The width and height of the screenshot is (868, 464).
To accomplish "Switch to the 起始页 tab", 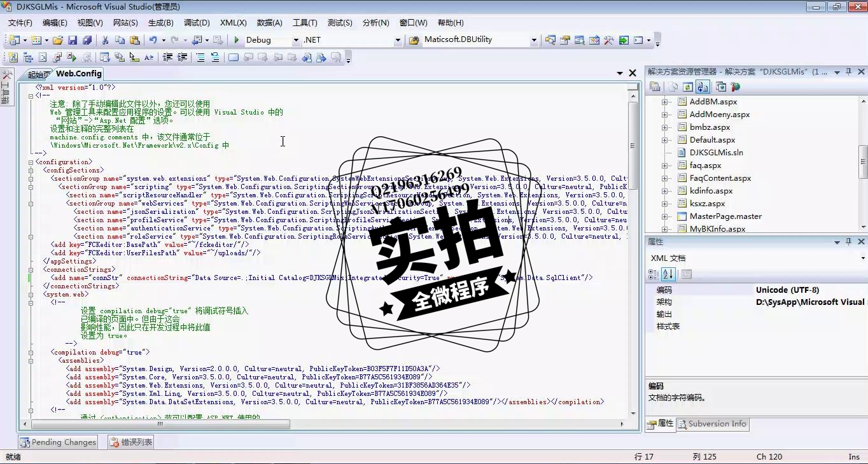I will 39,74.
